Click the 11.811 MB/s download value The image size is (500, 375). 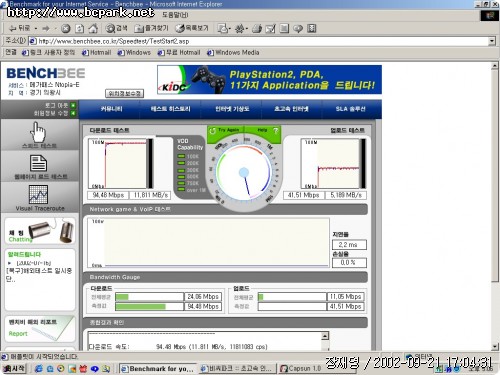[151, 195]
